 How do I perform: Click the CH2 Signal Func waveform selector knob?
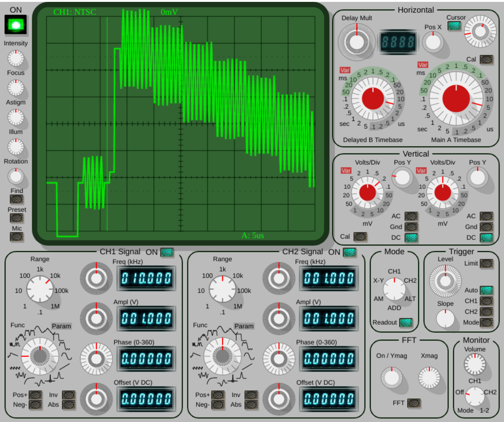coord(222,356)
